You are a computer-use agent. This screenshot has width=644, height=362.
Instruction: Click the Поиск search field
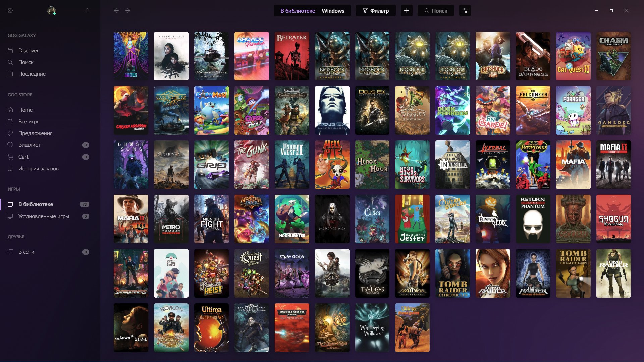pos(436,11)
